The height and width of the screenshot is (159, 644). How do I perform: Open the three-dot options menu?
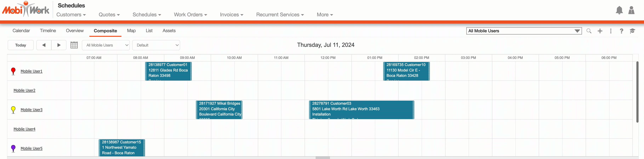611,31
